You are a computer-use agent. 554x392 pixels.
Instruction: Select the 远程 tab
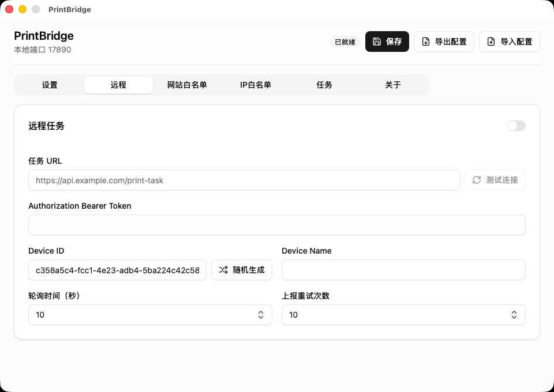click(x=118, y=85)
